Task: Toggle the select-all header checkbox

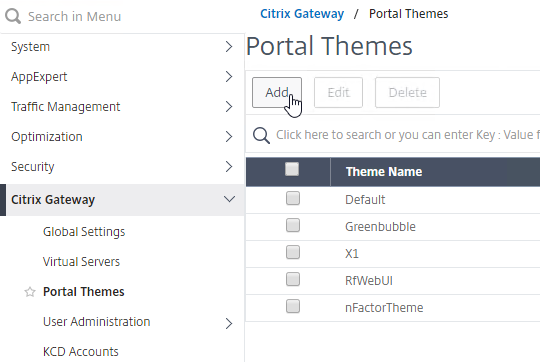Action: tap(292, 169)
